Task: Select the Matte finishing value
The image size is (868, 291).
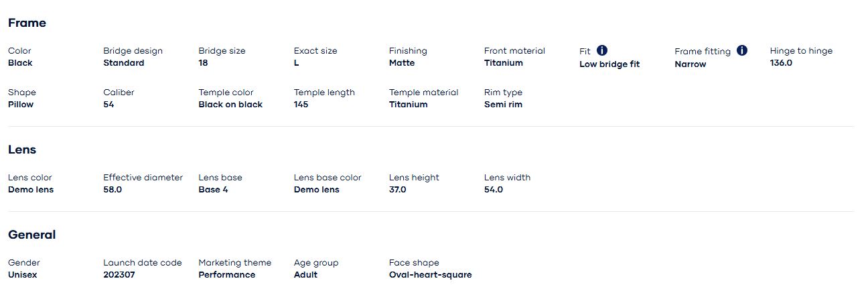Action: pos(401,63)
